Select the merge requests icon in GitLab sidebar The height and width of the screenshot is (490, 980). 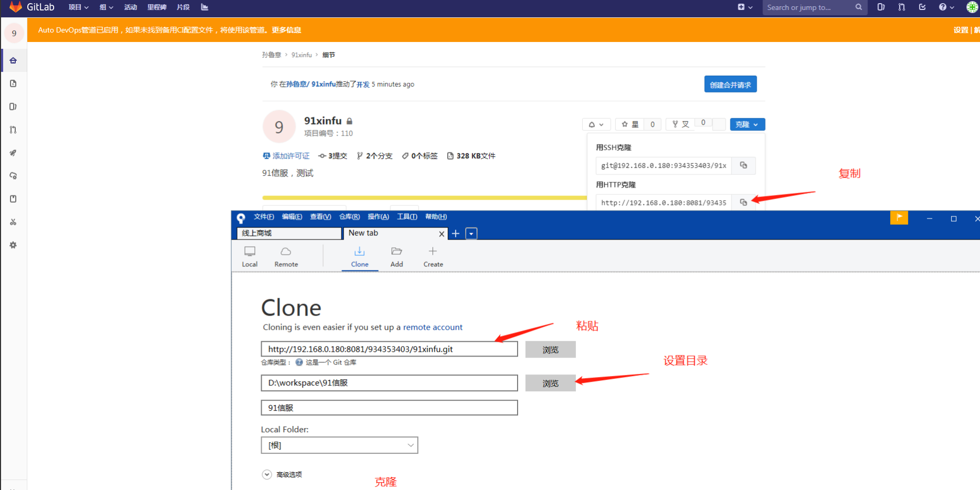13,129
